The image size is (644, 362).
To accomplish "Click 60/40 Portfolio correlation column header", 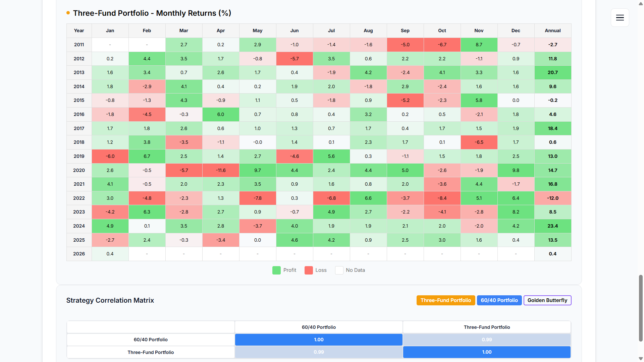I will [319, 327].
